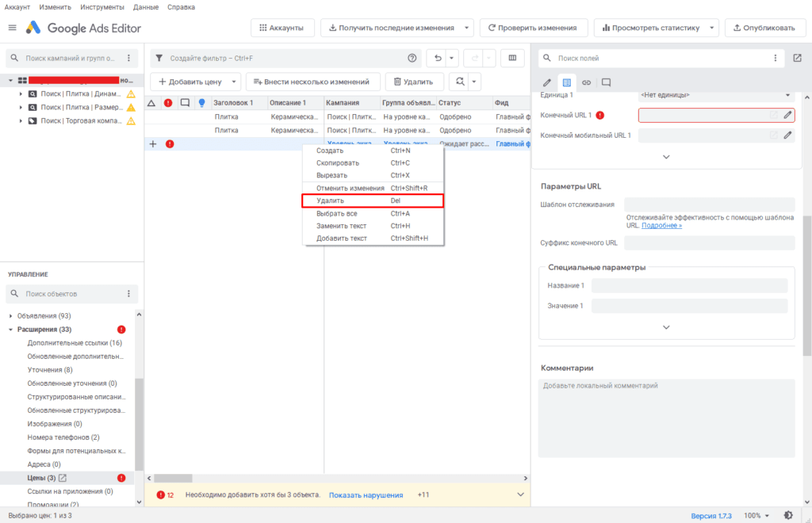This screenshot has height=523, width=812.
Task: Open more options for object search
Action: [x=129, y=293]
